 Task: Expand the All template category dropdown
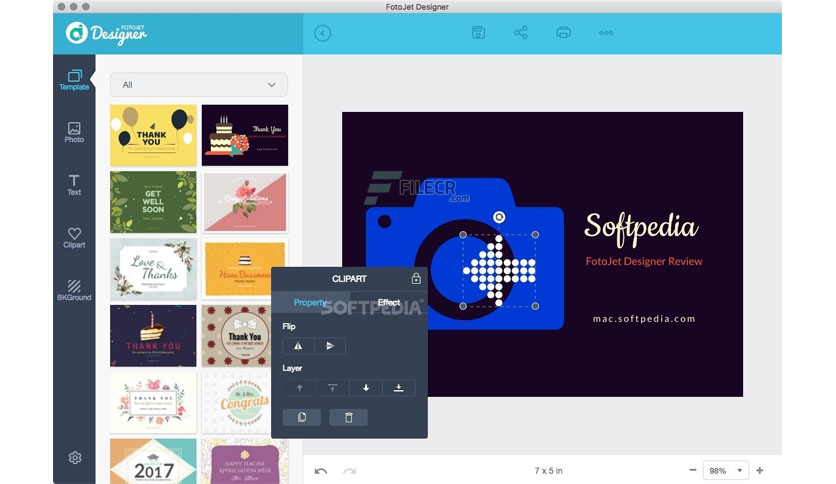pos(199,85)
